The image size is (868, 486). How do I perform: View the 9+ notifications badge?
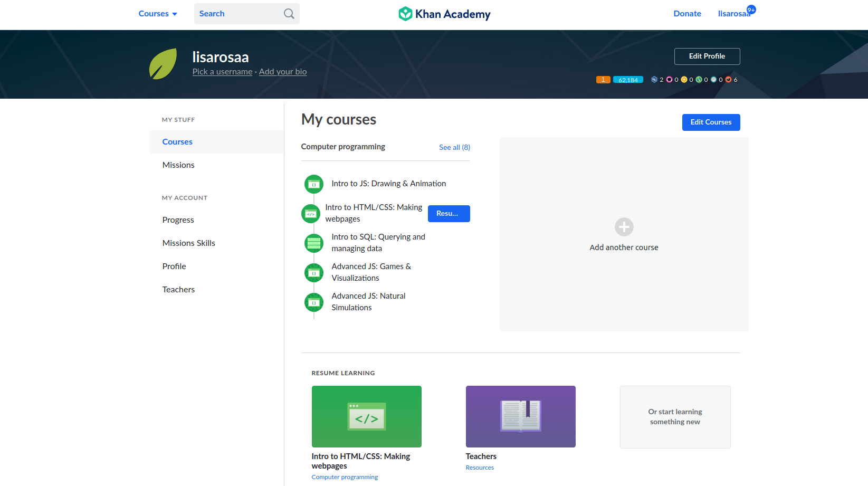click(751, 9)
